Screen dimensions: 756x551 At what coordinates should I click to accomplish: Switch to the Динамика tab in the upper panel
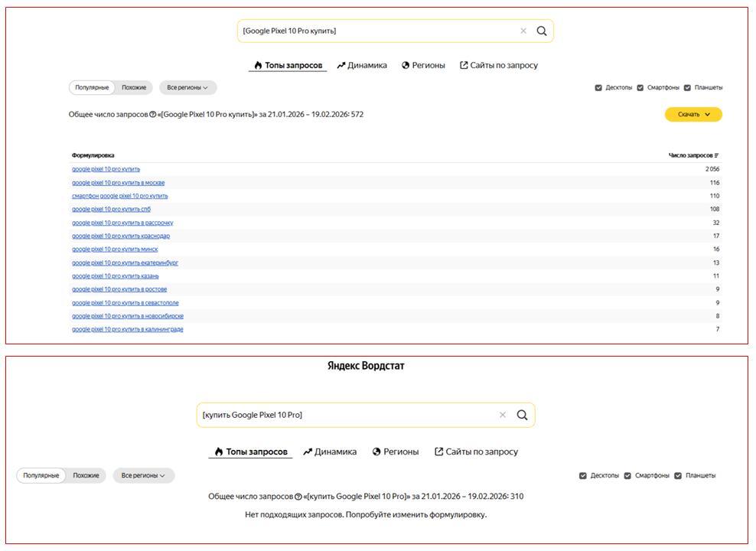click(361, 66)
